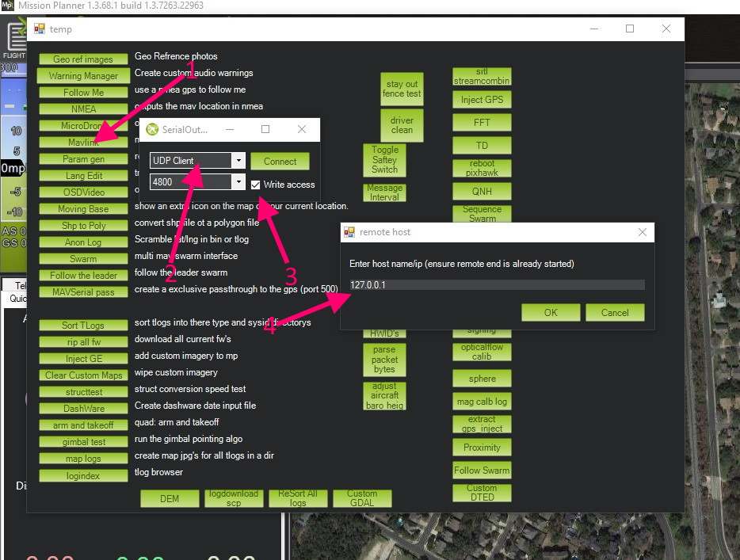Screen dimensions: 740x560
Task: Maximize the SerialOutput window
Action: coord(265,129)
